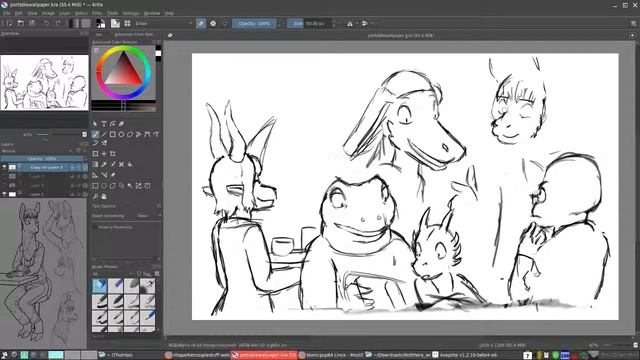Open the Filter menu

coord(97,13)
